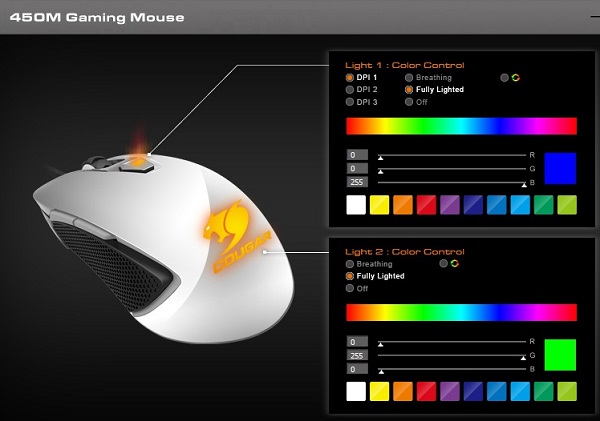Choose the orange swatch in Light 2
Viewport: 600px width, 421px height.
coord(403,392)
